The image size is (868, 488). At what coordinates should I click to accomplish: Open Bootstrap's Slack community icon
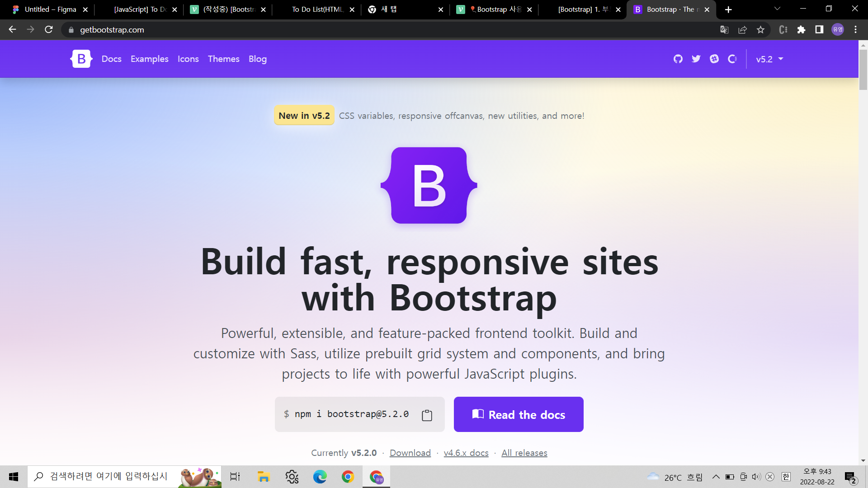[714, 59]
